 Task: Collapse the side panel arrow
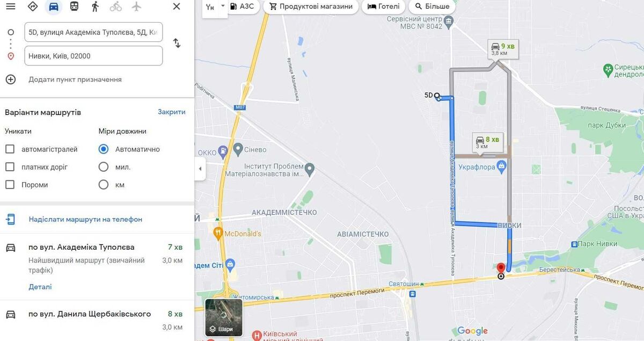200,169
